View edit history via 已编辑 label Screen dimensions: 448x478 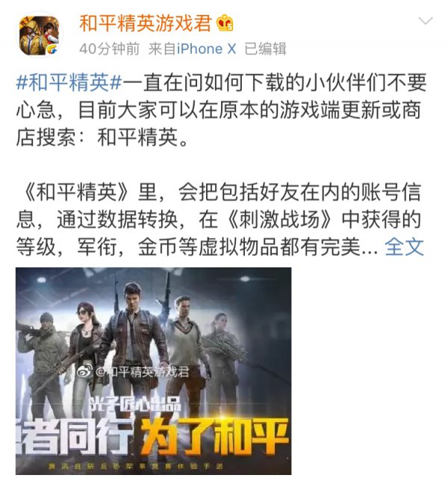265,49
